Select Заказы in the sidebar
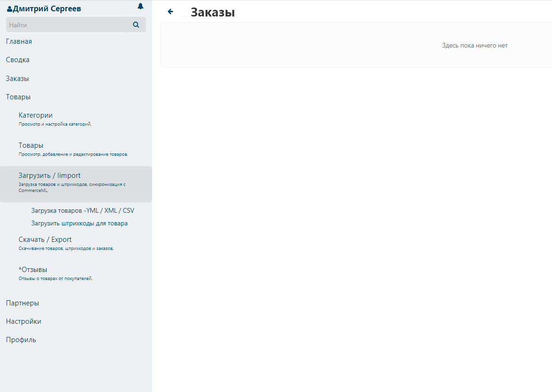Image resolution: width=552 pixels, height=392 pixels. tap(17, 79)
